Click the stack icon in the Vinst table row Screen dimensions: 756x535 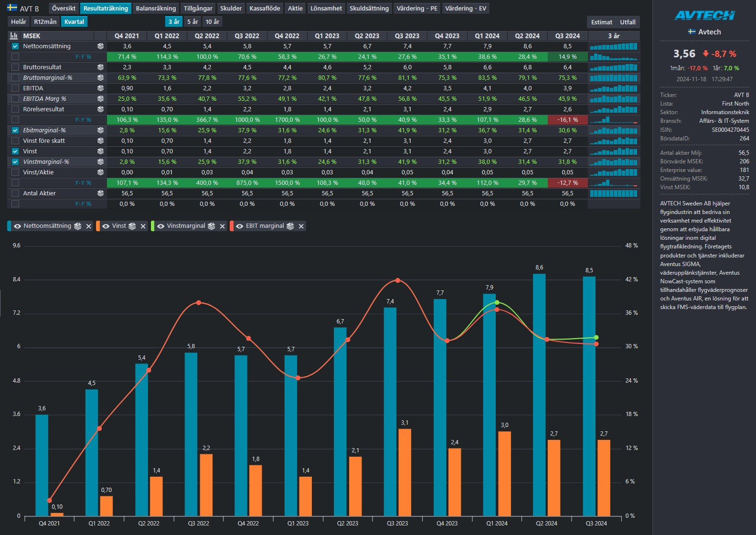click(x=100, y=151)
